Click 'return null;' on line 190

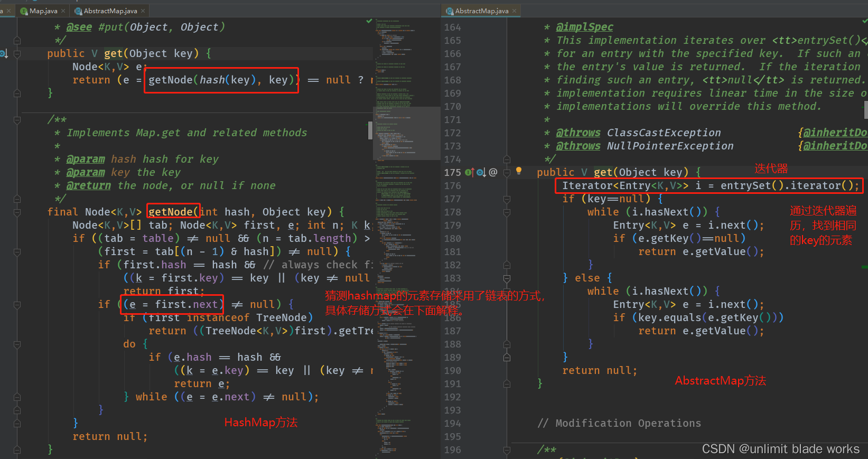coord(600,370)
